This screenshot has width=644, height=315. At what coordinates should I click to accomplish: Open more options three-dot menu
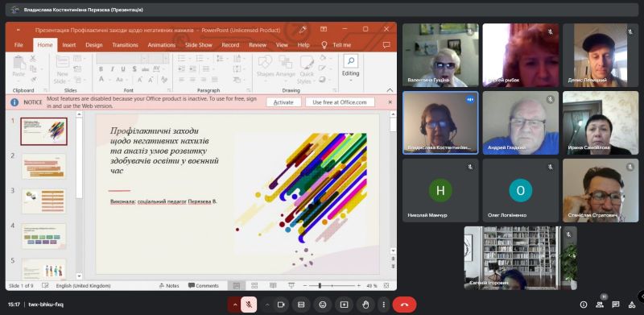(384, 305)
